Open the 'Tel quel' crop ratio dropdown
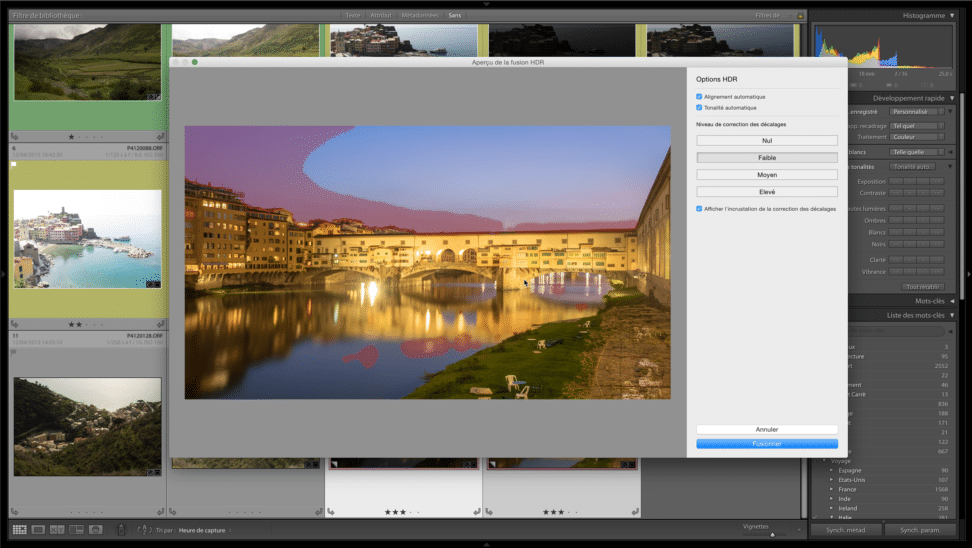 (917, 126)
